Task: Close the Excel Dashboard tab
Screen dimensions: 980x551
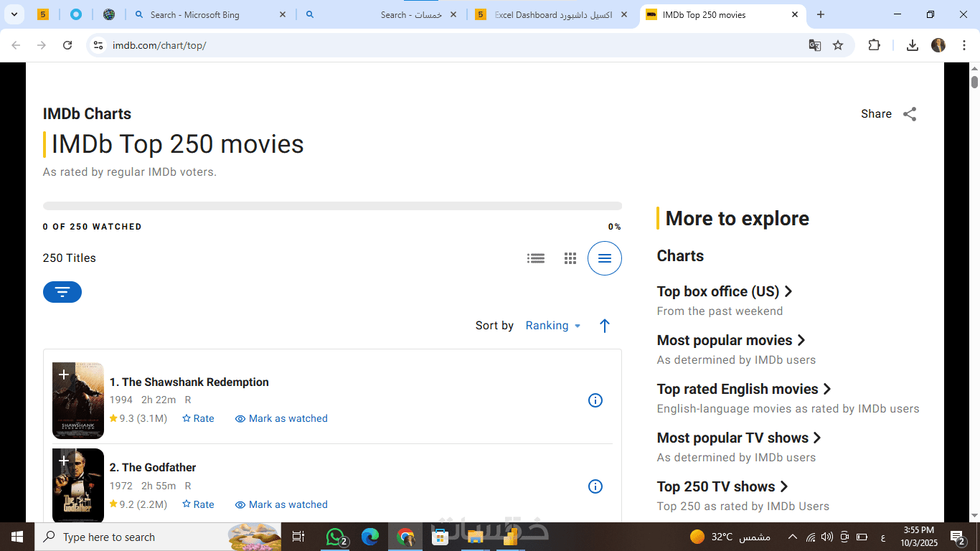Action: coord(624,14)
